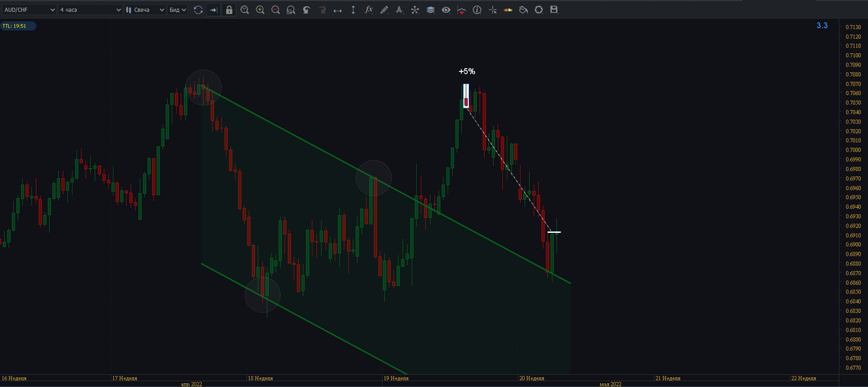This screenshot has width=868, height=387.
Task: Select the pencil drawing tool
Action: (384, 10)
